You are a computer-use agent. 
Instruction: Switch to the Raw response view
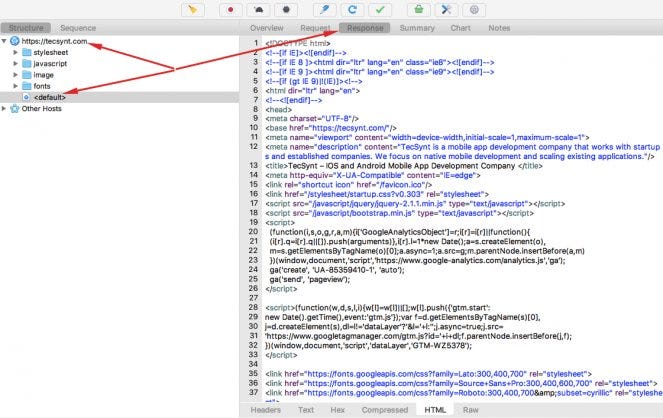[470, 409]
